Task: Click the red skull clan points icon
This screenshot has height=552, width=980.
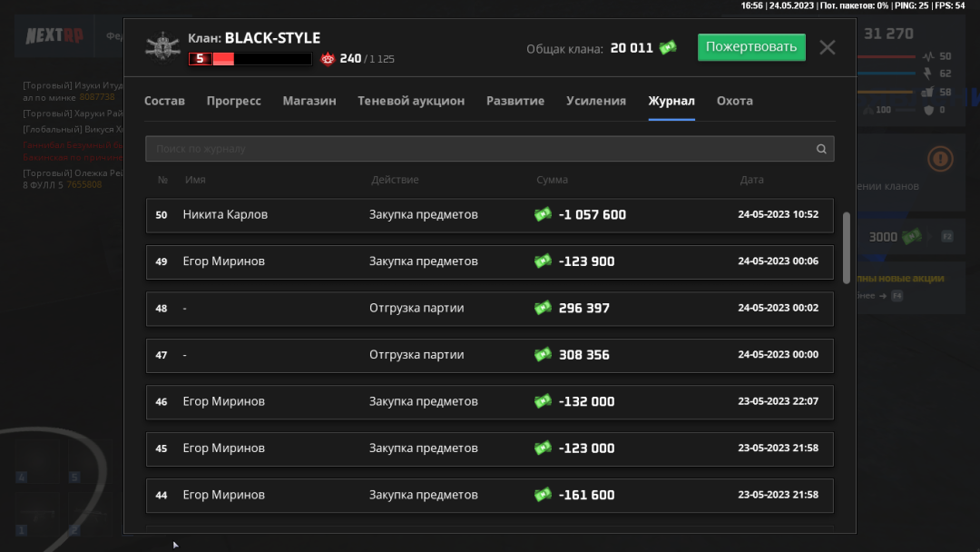Action: click(328, 59)
